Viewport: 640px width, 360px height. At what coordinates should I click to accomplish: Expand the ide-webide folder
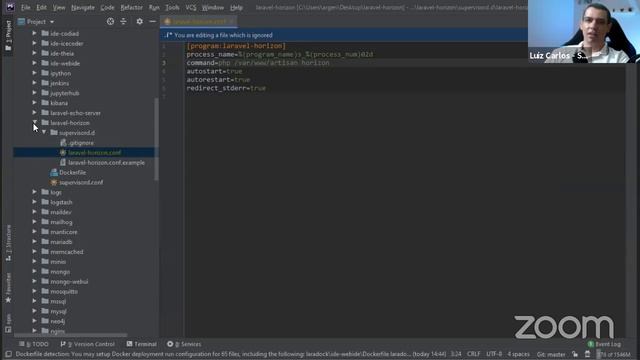pos(34,63)
